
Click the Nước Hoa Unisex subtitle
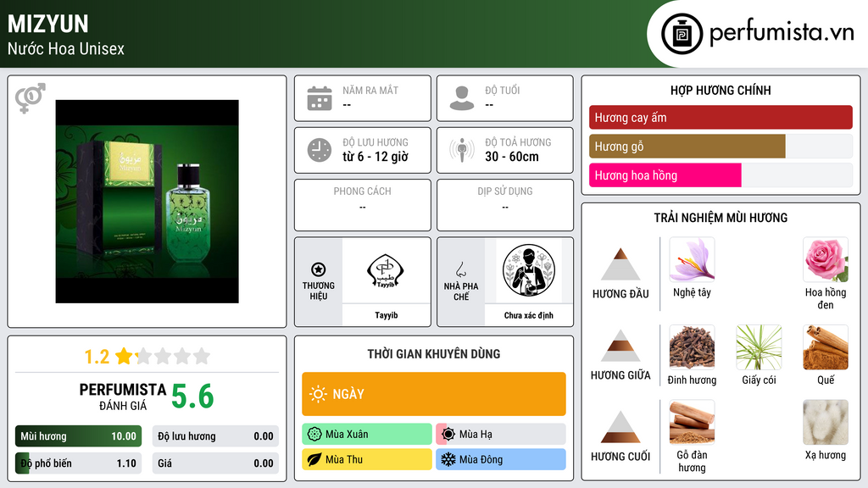66,48
